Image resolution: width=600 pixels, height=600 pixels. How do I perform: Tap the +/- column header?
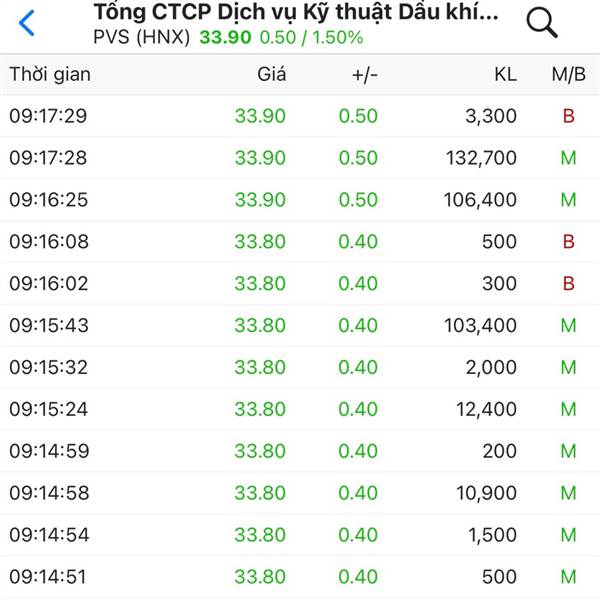pyautogui.click(x=365, y=75)
